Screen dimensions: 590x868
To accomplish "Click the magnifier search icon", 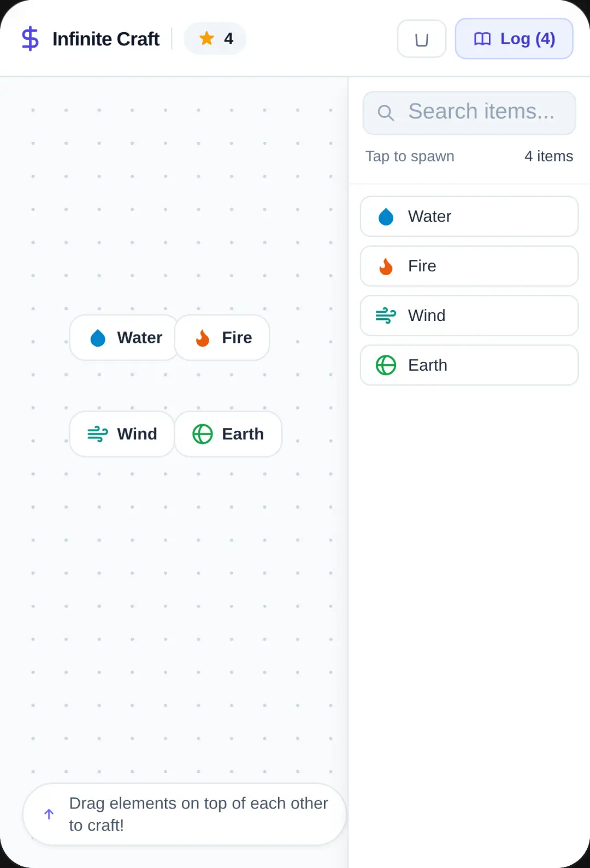I will [386, 112].
